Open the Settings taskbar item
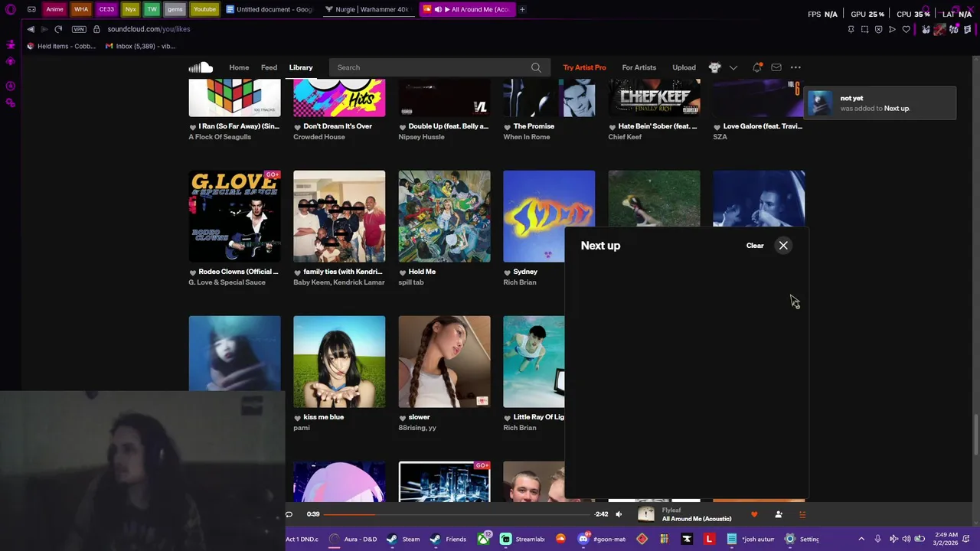This screenshot has height=551, width=980. pyautogui.click(x=802, y=539)
